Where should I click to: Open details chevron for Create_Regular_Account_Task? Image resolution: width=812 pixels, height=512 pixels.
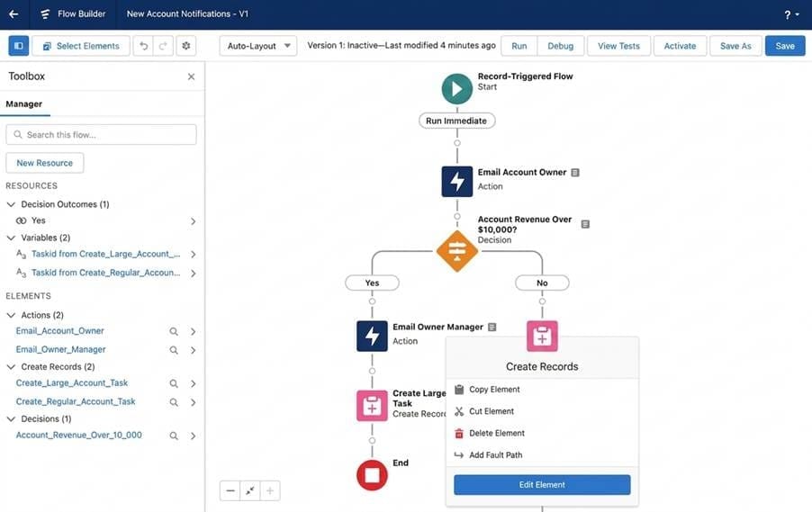194,402
